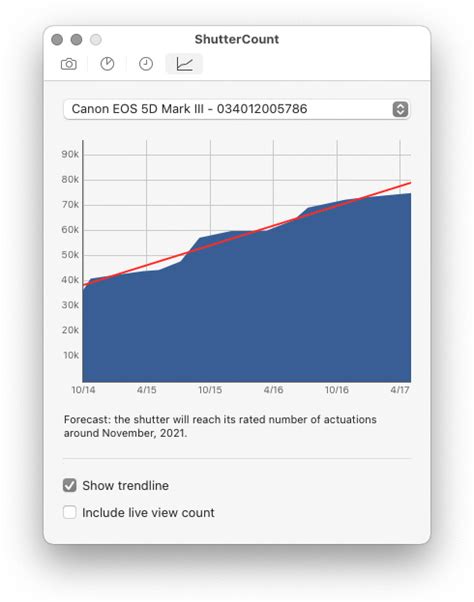This screenshot has height=602, width=474.
Task: Click the 30k axis label
Action: [x=70, y=305]
